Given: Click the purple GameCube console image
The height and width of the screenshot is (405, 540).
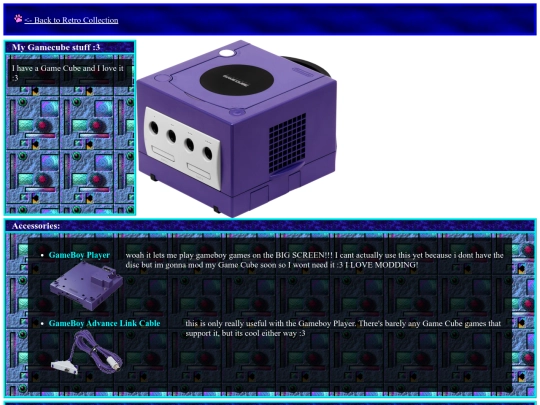Looking at the screenshot, I should coord(237,129).
